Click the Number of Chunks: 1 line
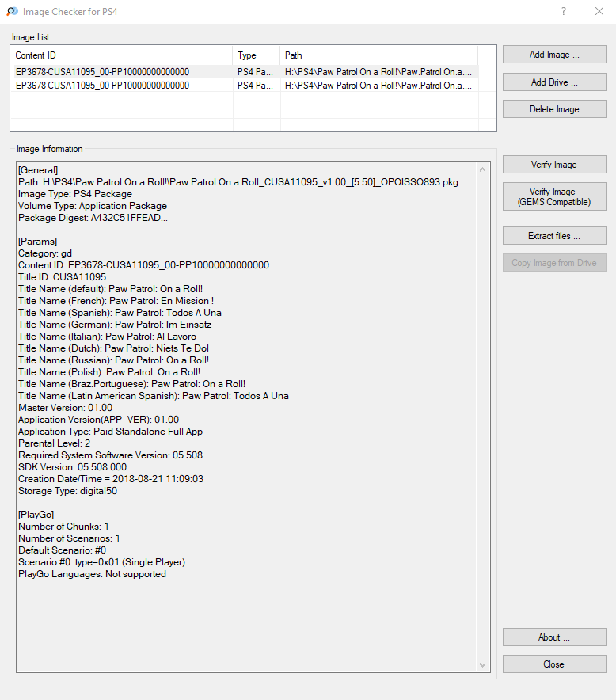616x700 pixels. click(x=63, y=527)
